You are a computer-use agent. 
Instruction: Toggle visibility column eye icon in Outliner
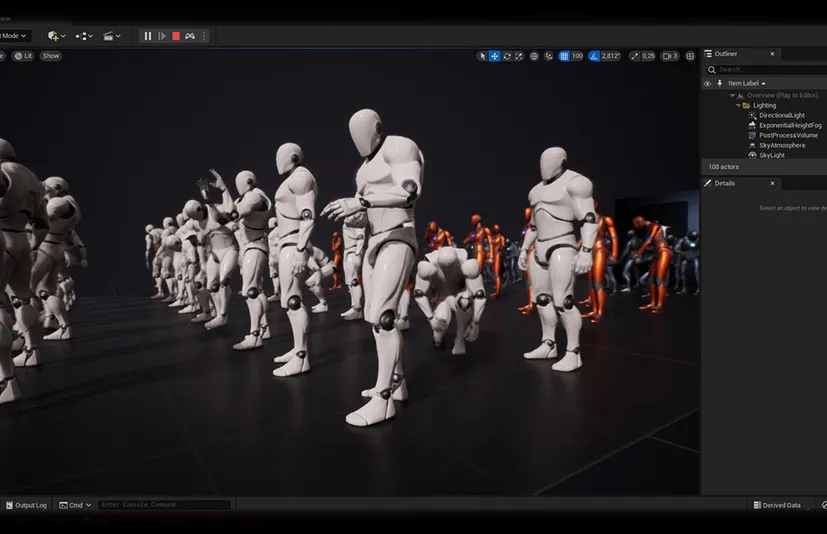(x=707, y=83)
